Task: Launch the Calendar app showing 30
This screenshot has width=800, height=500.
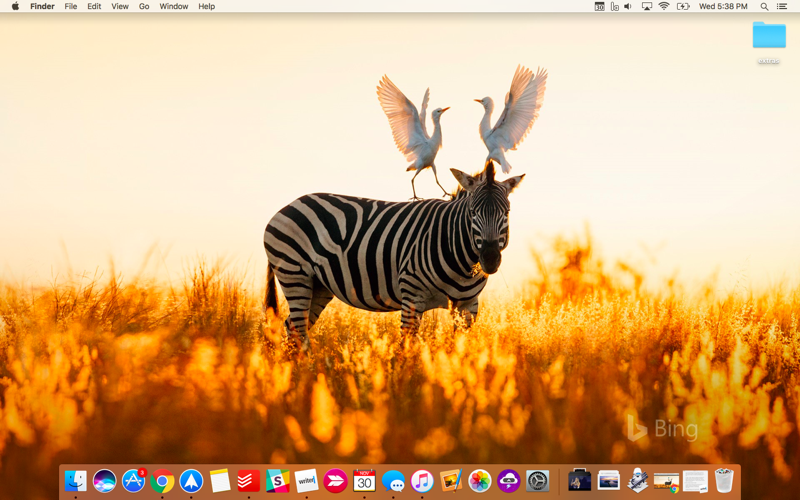Action: click(x=364, y=481)
